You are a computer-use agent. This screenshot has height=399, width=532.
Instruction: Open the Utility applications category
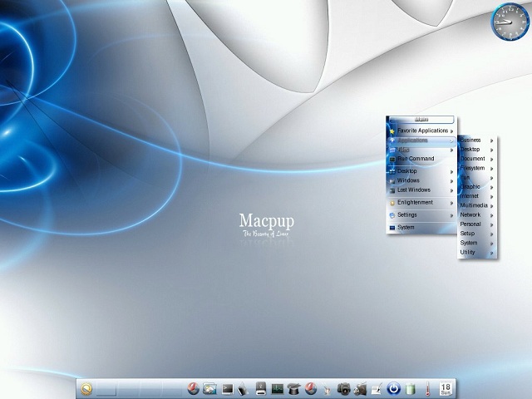click(x=476, y=253)
